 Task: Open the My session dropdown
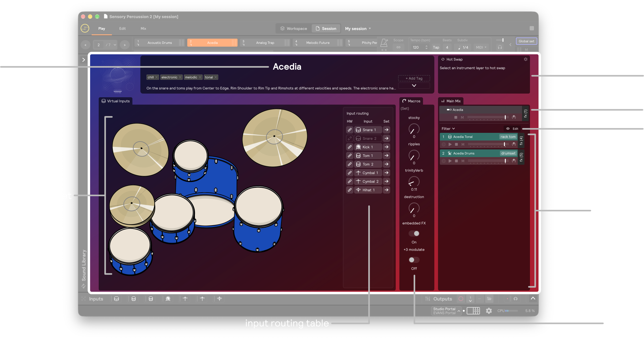pos(358,29)
